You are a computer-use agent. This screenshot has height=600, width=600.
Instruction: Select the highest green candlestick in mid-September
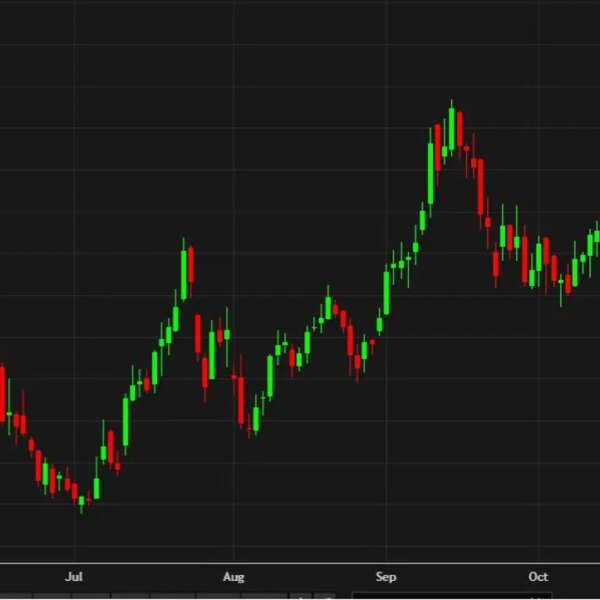452,129
